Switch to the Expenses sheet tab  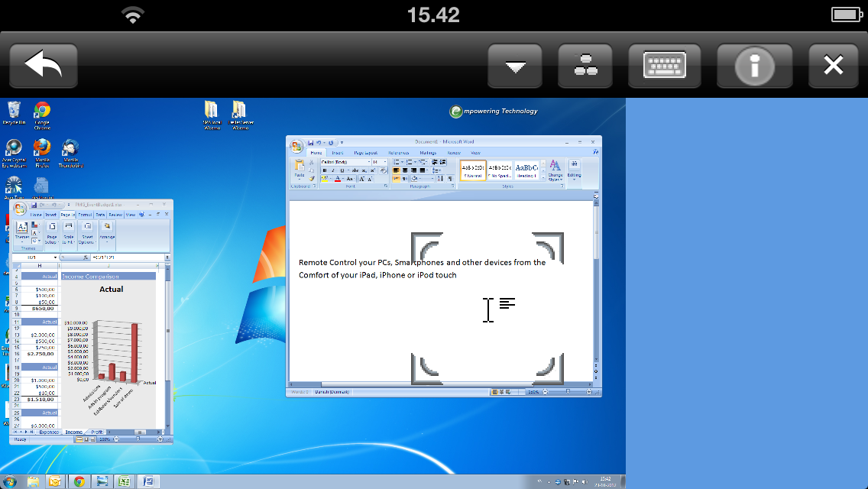(49, 432)
